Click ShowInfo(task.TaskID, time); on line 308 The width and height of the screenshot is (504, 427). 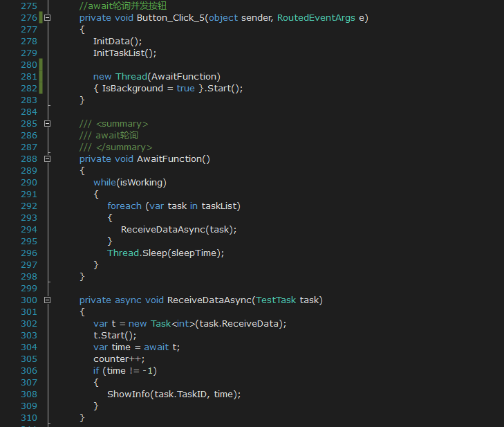point(174,394)
